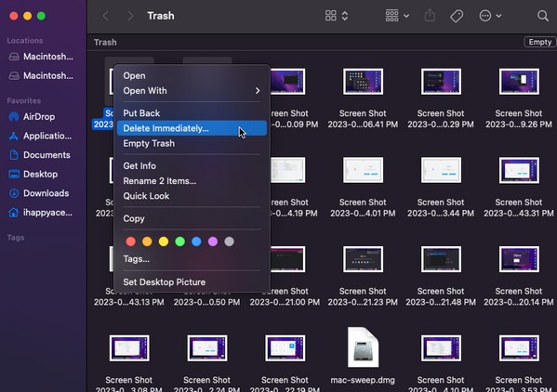The height and width of the screenshot is (392, 557).
Task: Click the Trash path bar label
Action: pos(105,42)
